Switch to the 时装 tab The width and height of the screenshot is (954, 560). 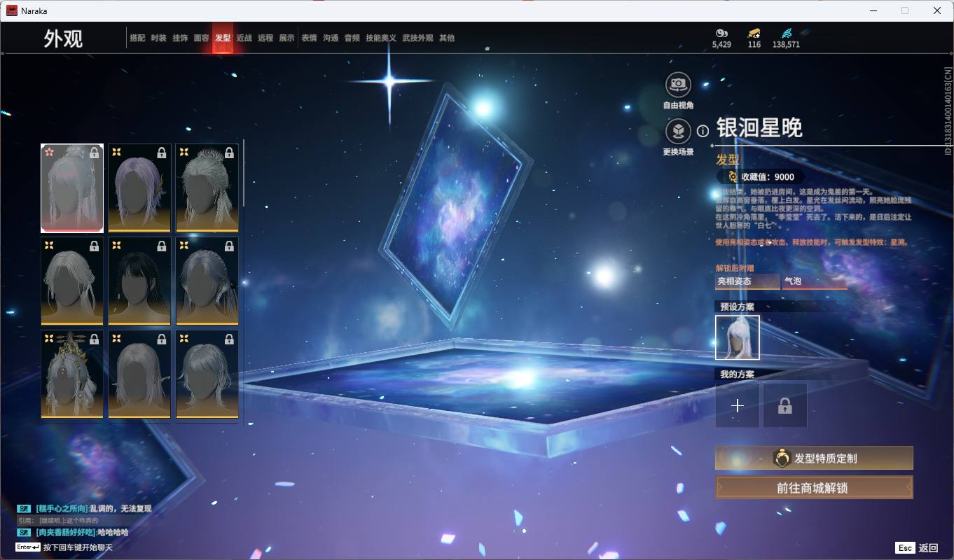tap(159, 38)
